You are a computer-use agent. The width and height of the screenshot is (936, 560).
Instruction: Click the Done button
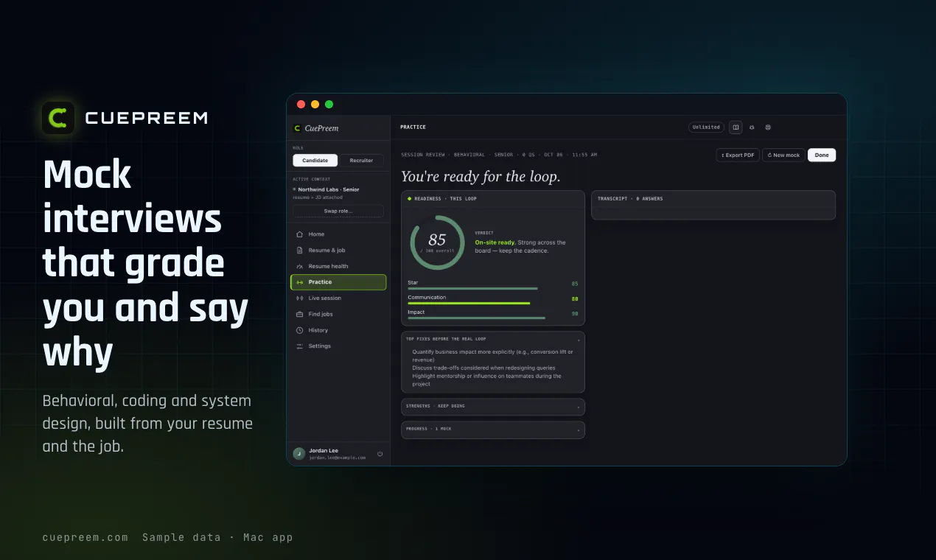pos(822,155)
